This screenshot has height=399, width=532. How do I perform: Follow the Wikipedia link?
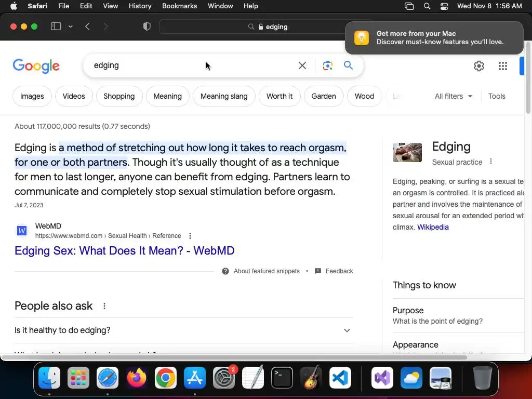tap(433, 228)
